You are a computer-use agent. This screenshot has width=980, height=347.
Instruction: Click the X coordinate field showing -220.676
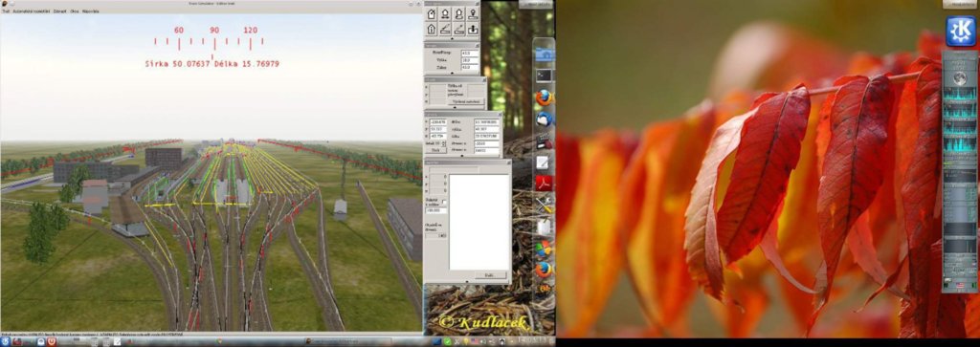438,121
